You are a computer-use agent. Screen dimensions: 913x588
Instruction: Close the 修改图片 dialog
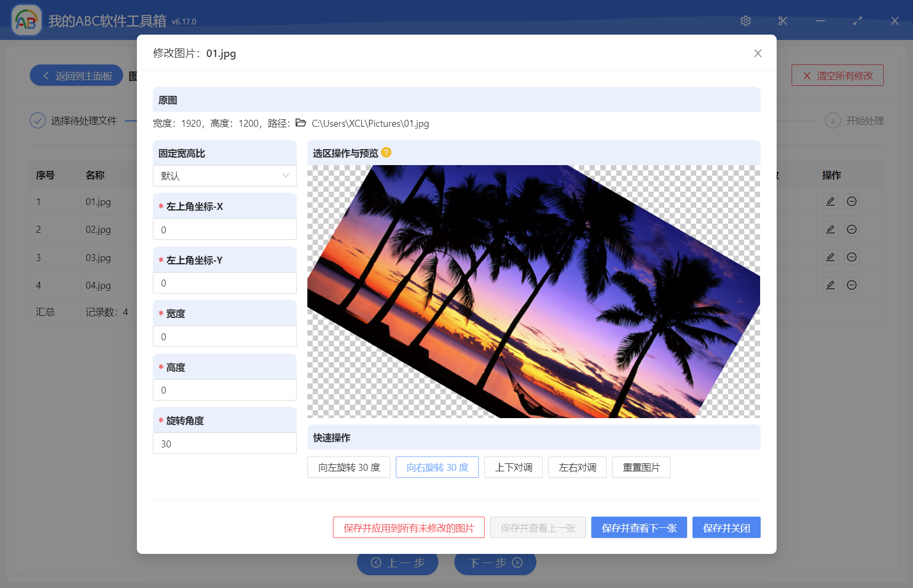pos(758,53)
